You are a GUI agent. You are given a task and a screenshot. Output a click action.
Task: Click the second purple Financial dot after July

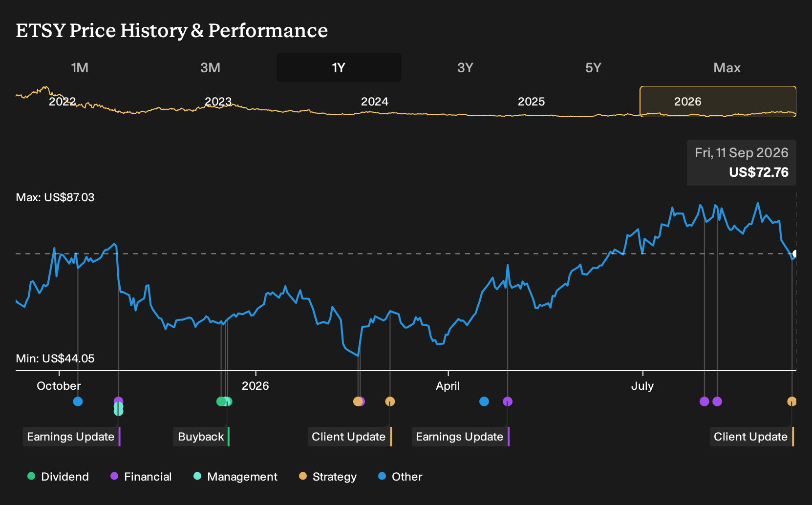point(717,401)
